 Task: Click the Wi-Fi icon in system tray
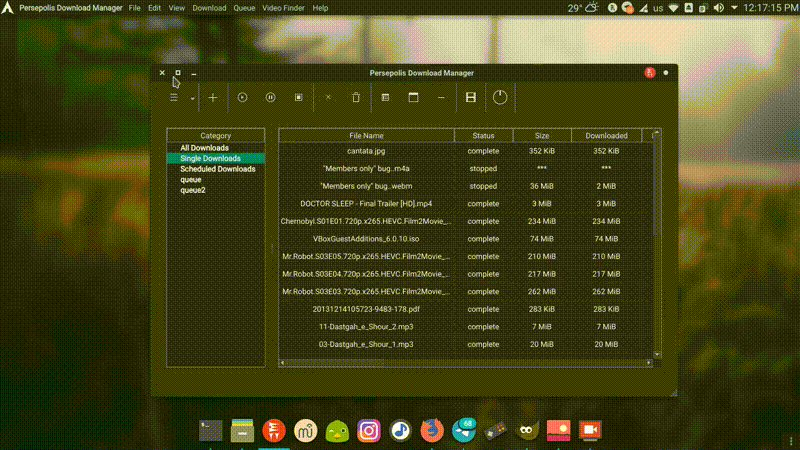click(673, 8)
